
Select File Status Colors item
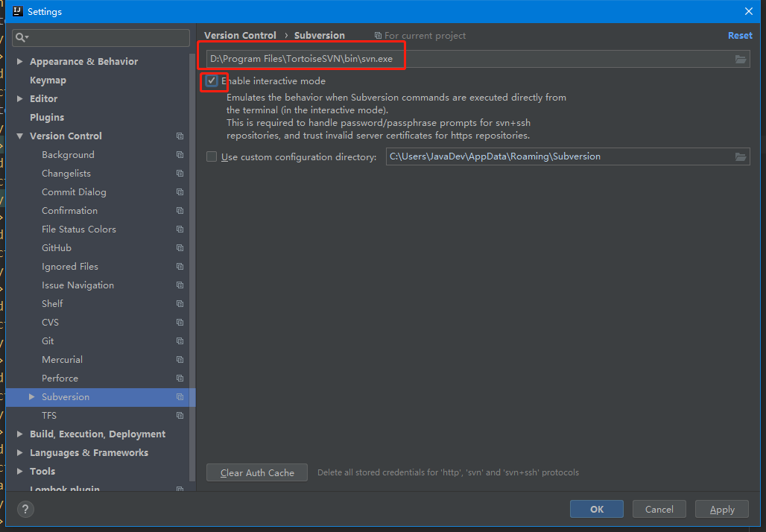click(x=79, y=229)
